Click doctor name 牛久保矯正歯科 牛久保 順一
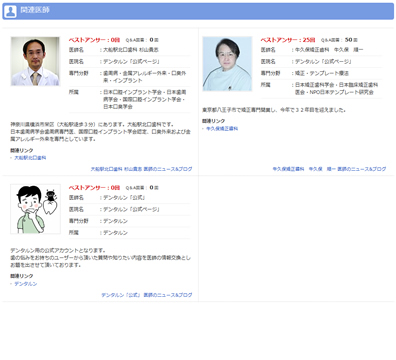This screenshot has height=360, width=396. (x=329, y=50)
